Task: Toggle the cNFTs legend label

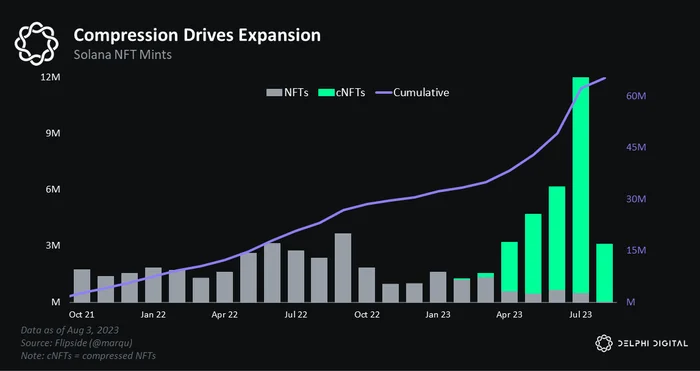Action: click(x=350, y=93)
